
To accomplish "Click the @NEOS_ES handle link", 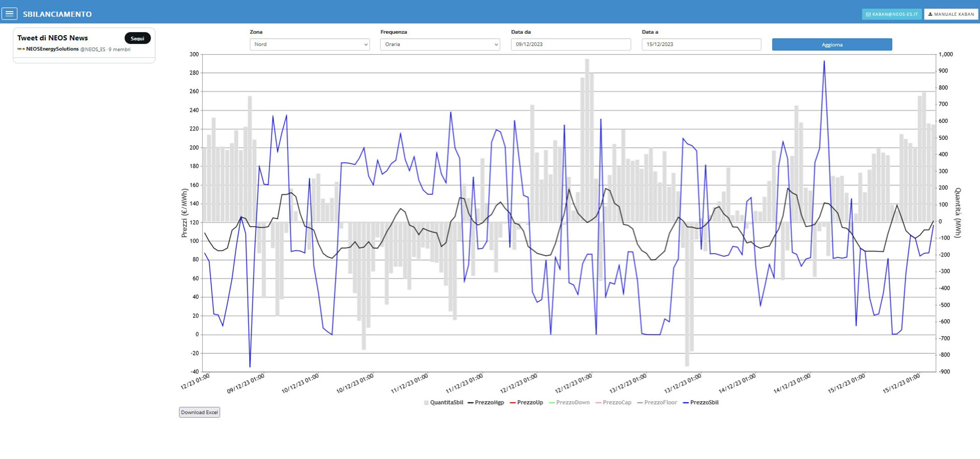I will [x=92, y=49].
